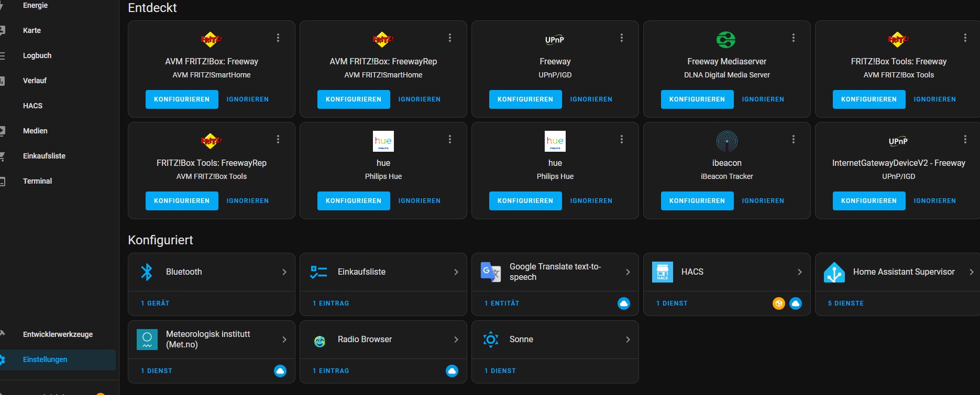The width and height of the screenshot is (980, 395).
Task: Expand the Einkaufsliste integration chevron
Action: pos(456,272)
